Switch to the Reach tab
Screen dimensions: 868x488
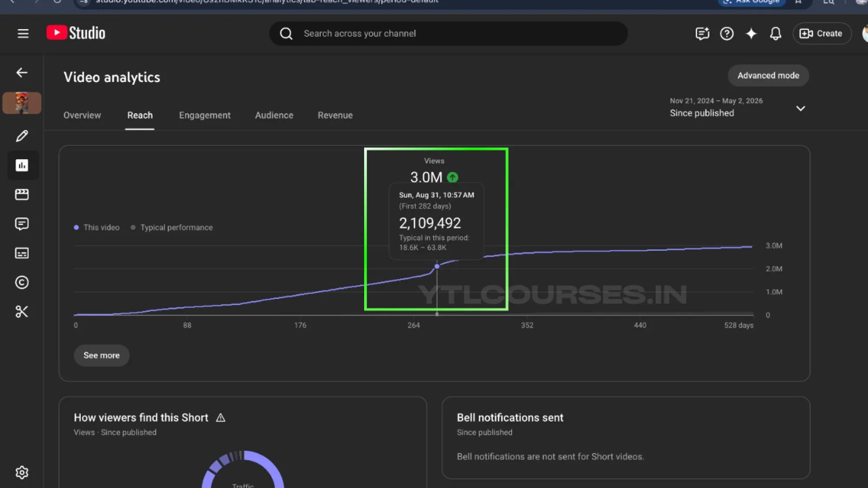140,115
